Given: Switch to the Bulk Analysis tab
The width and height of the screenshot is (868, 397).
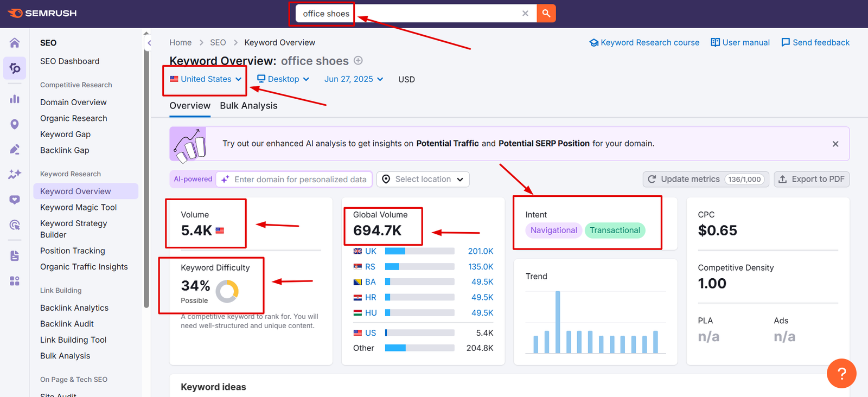Looking at the screenshot, I should click(248, 106).
